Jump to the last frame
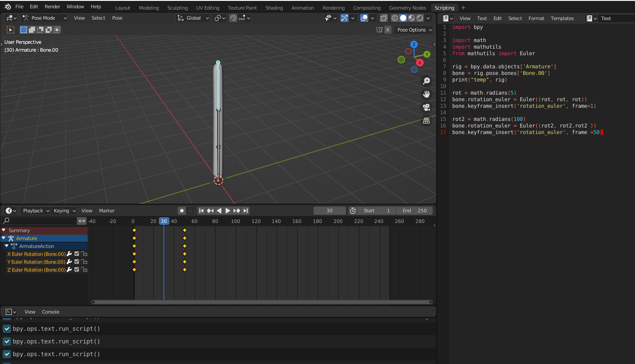Screen dimensions: 635x364 point(245,211)
